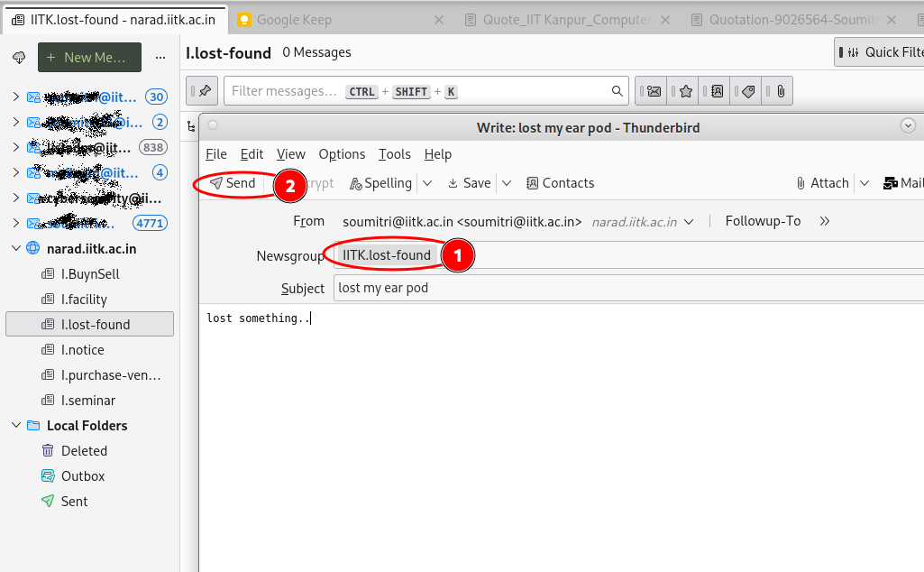Open the Save dropdown arrow
Screen dimensions: 924x572
point(507,183)
